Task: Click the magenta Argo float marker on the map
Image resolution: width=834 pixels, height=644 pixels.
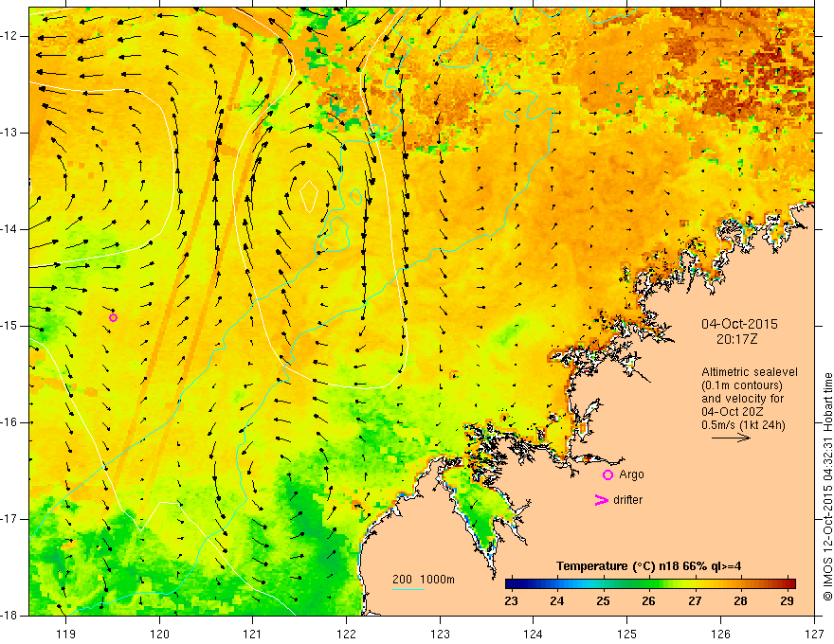Action: (x=113, y=318)
